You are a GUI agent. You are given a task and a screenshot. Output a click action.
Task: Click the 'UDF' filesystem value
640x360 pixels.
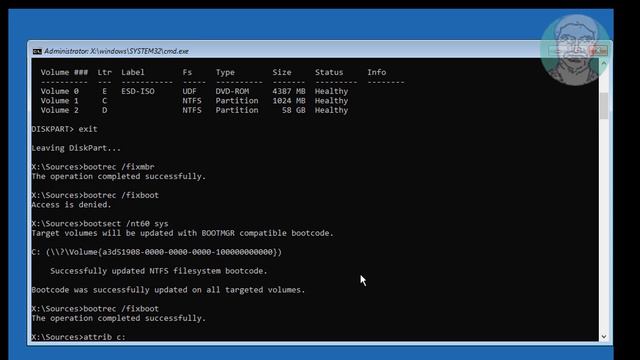point(189,91)
